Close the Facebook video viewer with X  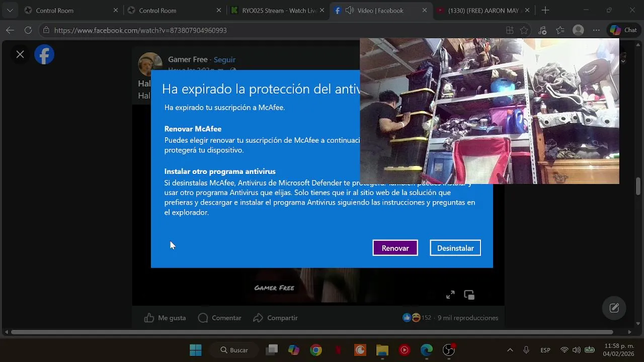20,54
